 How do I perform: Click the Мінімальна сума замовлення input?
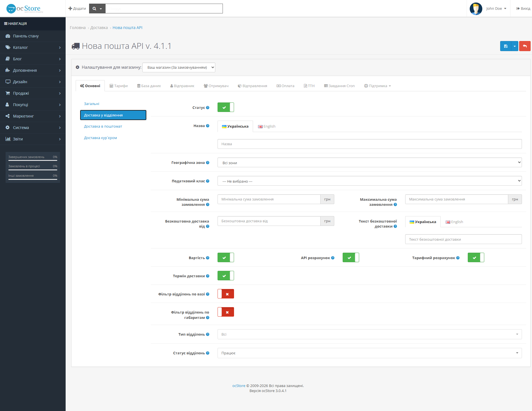tap(269, 199)
